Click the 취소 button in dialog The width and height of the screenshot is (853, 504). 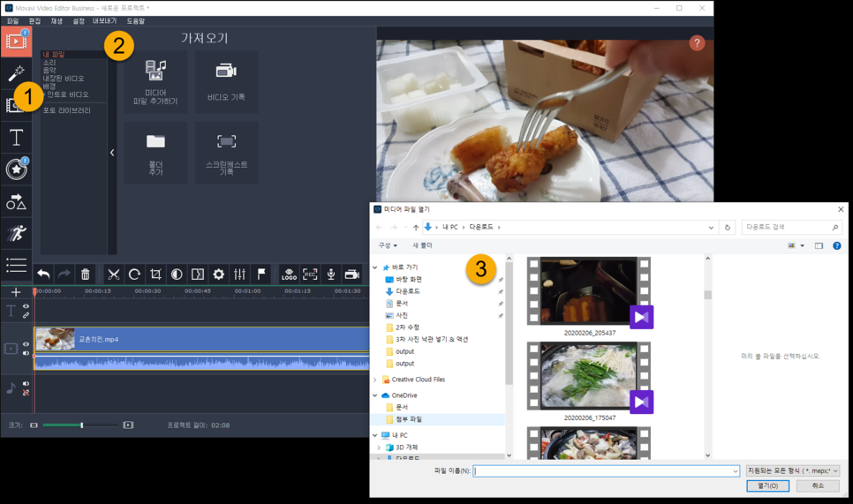point(818,485)
